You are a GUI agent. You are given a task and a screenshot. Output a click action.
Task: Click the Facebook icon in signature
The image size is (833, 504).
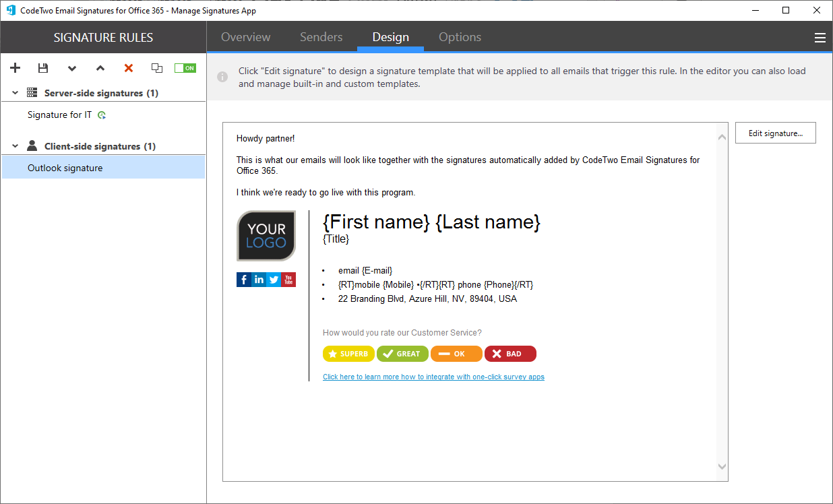tap(243, 280)
